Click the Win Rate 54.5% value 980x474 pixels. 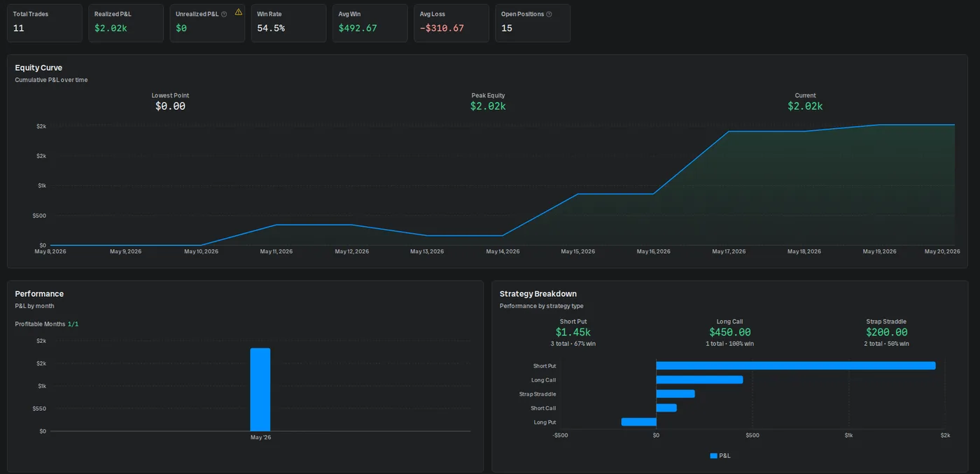(271, 28)
